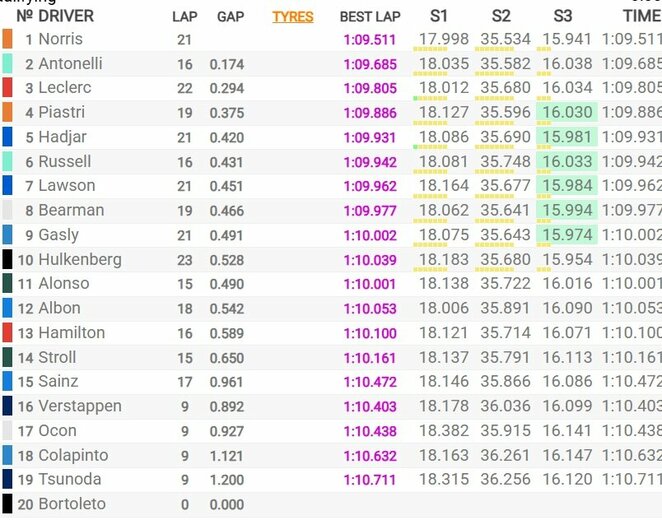662x520 pixels.
Task: Select the LAP column header
Action: click(x=184, y=16)
